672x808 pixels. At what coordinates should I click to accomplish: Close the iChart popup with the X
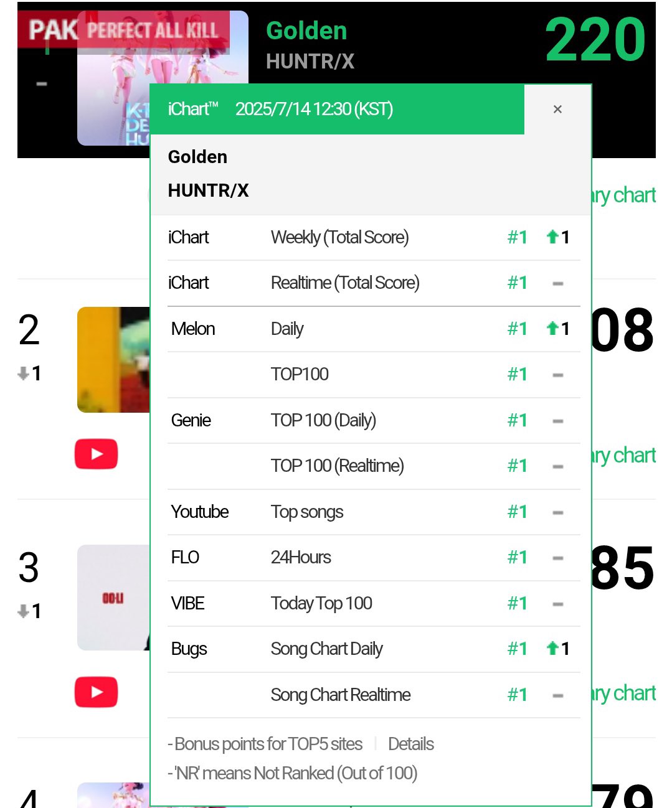click(x=557, y=109)
